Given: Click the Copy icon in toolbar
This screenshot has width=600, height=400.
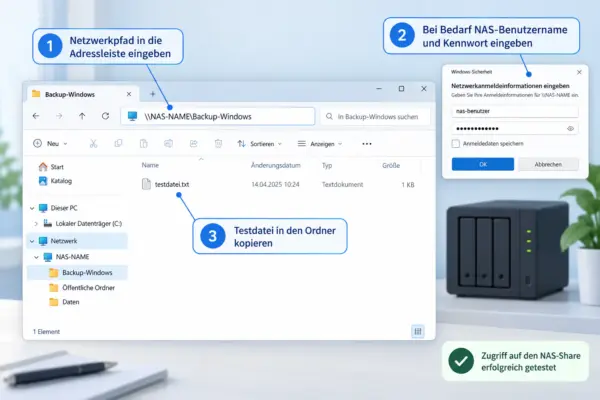Looking at the screenshot, I should (118, 144).
